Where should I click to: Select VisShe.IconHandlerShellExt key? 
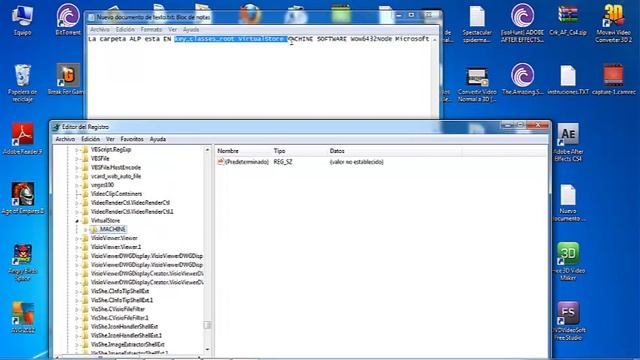coord(124,327)
